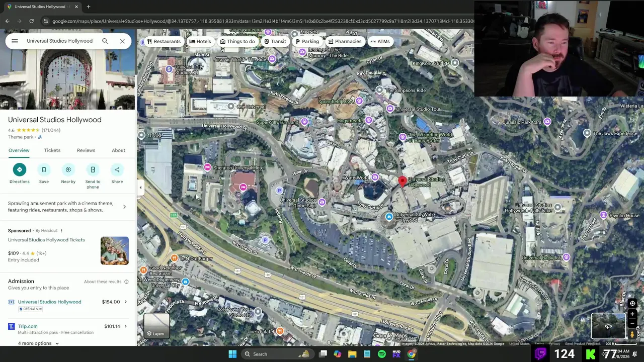This screenshot has height=362, width=644.
Task: Click the show your location button
Action: point(632,303)
